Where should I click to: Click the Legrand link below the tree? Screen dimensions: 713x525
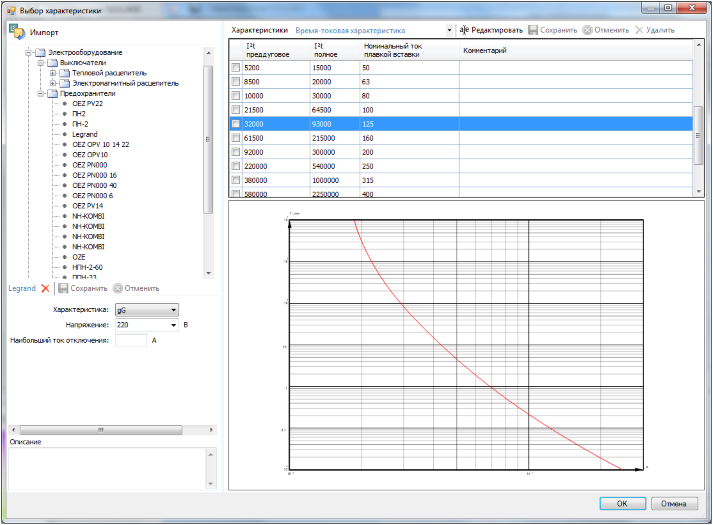click(22, 288)
